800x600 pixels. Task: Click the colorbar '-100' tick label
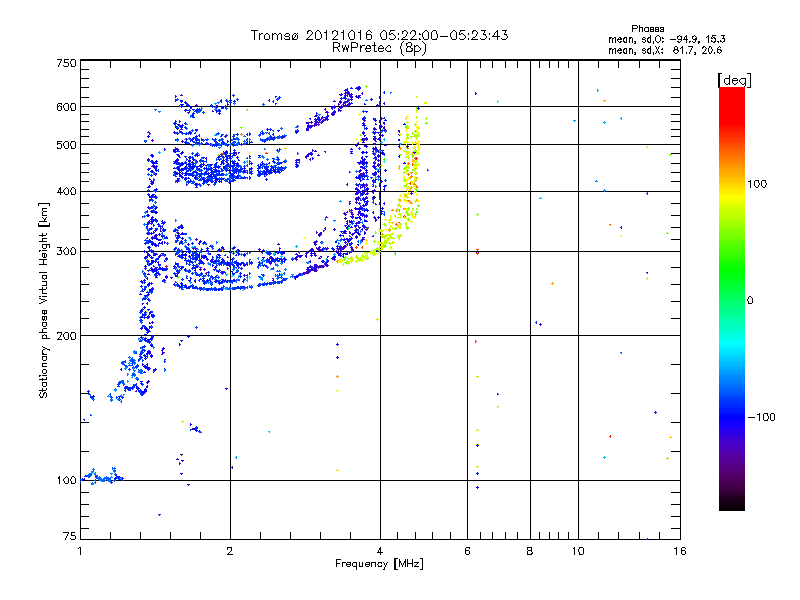tap(761, 417)
